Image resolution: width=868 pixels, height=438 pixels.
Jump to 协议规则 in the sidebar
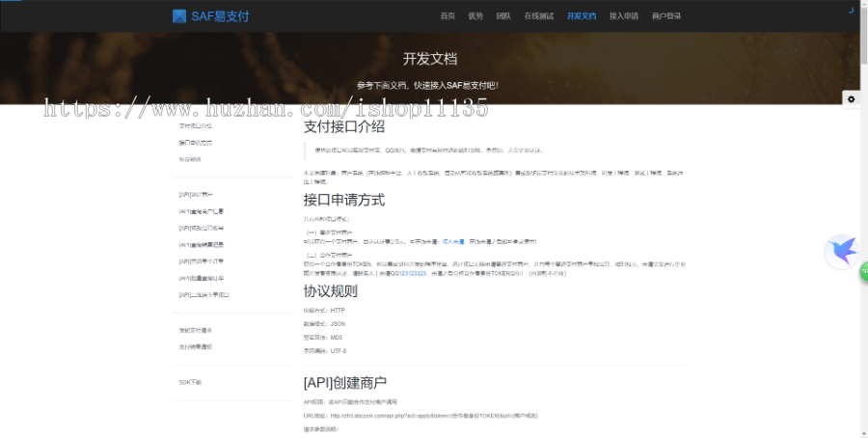pos(190,159)
